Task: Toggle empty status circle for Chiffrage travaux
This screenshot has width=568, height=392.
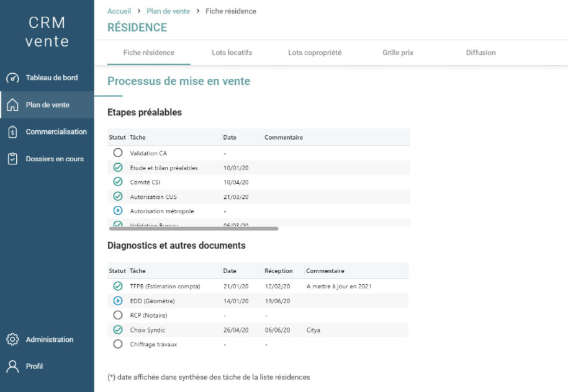Action: (118, 344)
